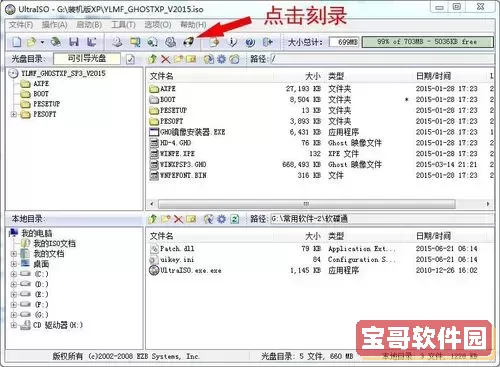Click the local pane Up-folder green arrow
The image size is (500, 367).
click(153, 219)
